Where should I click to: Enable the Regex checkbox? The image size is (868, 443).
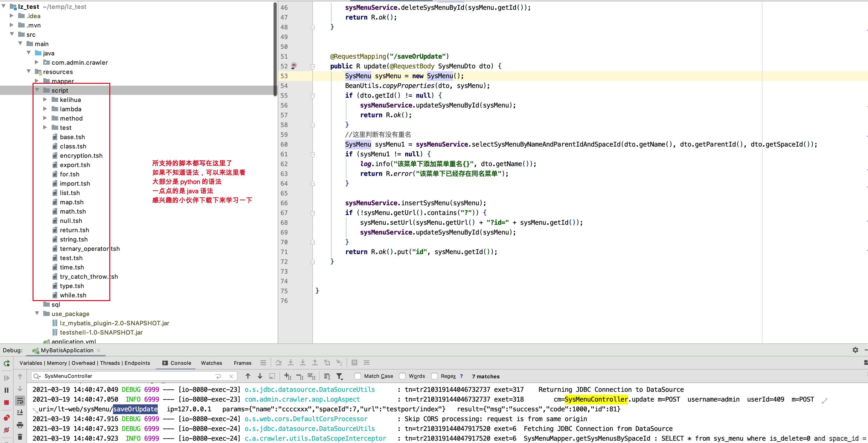[435, 376]
